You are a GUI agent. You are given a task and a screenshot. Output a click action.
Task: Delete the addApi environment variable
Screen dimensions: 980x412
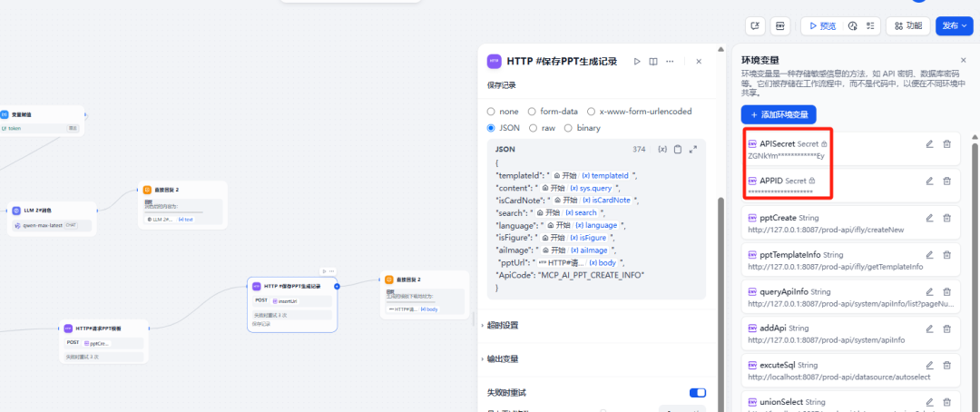pyautogui.click(x=946, y=329)
